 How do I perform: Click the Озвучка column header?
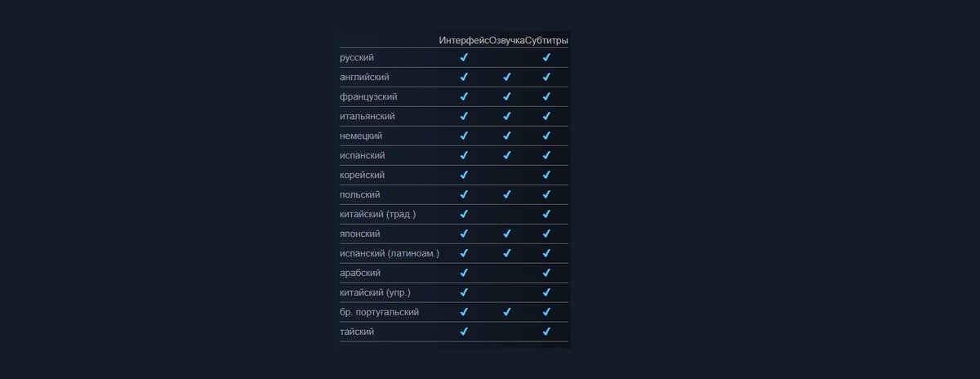pyautogui.click(x=506, y=40)
